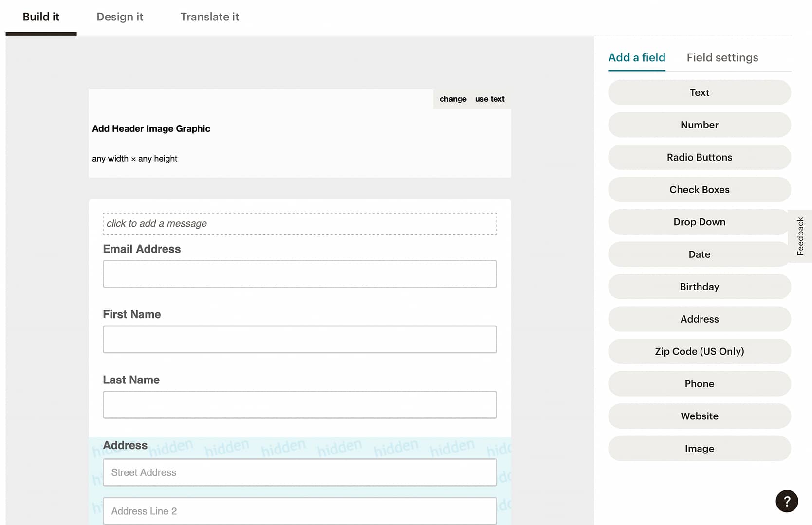
Task: Open the Field settings tab
Action: point(722,57)
